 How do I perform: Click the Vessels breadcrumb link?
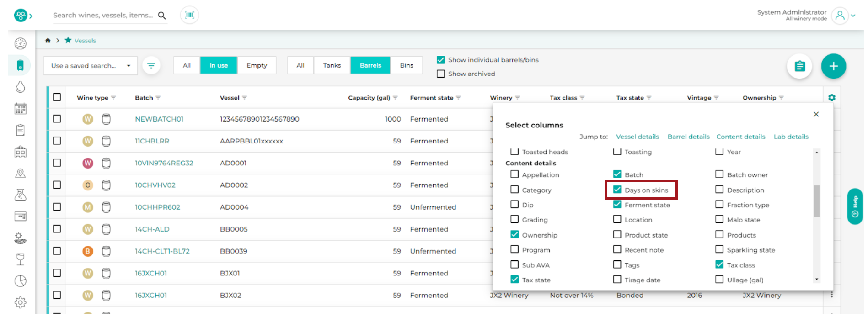[86, 41]
